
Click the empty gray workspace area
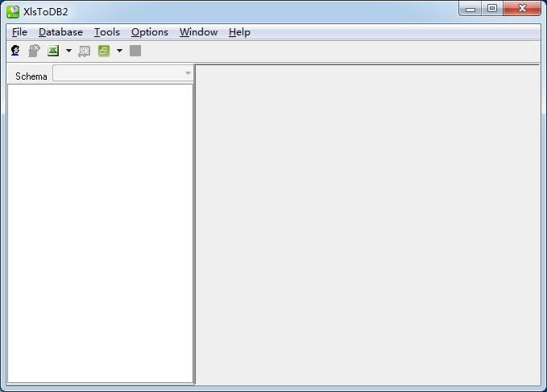(x=367, y=225)
